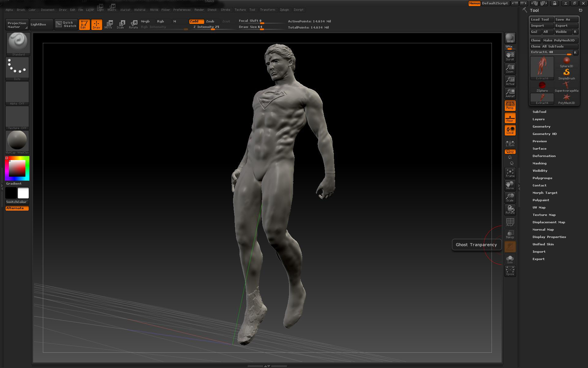Expand the UV Map section
Viewport: 588px width, 368px height.
pos(539,207)
